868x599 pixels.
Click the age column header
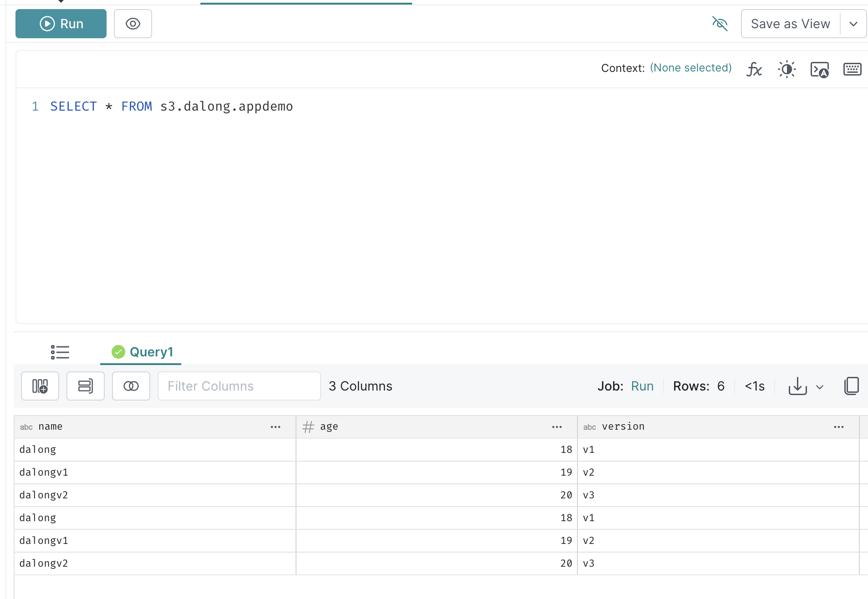(436, 427)
